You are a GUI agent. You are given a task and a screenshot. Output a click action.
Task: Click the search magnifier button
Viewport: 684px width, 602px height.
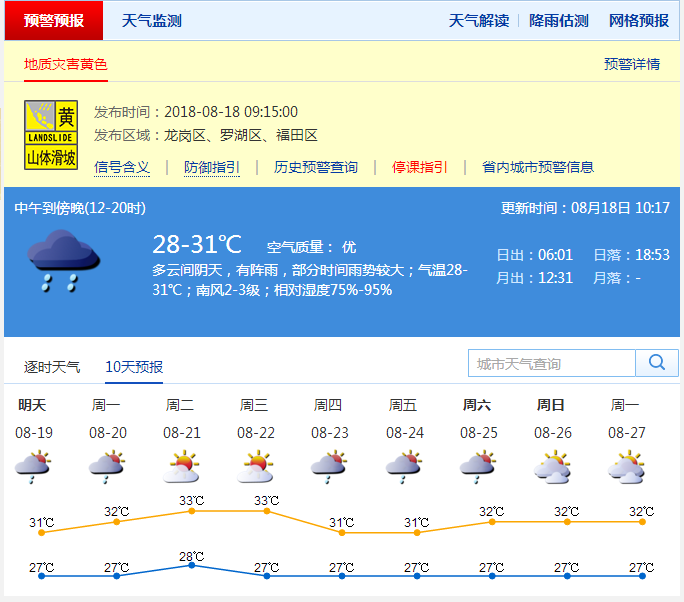pos(657,363)
